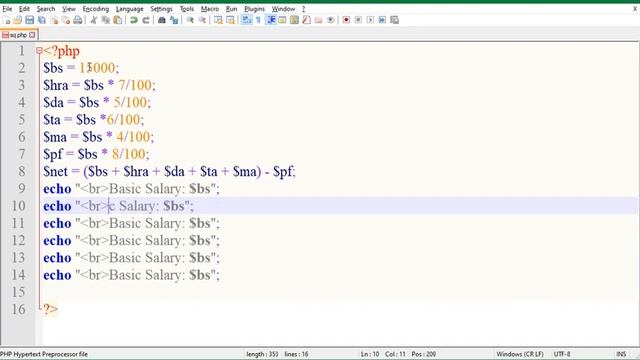This screenshot has width=640, height=360.
Task: Click the Paste clipboard icon
Action: click(x=118, y=20)
